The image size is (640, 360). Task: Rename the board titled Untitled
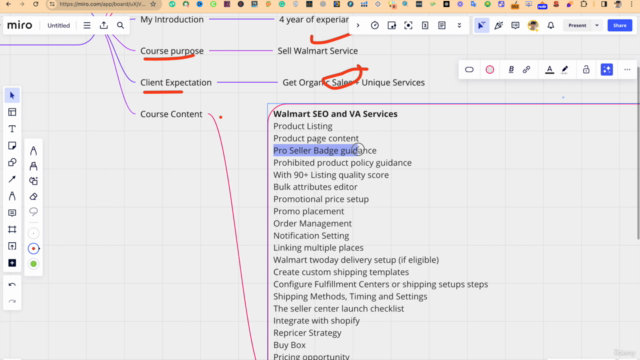point(58,25)
